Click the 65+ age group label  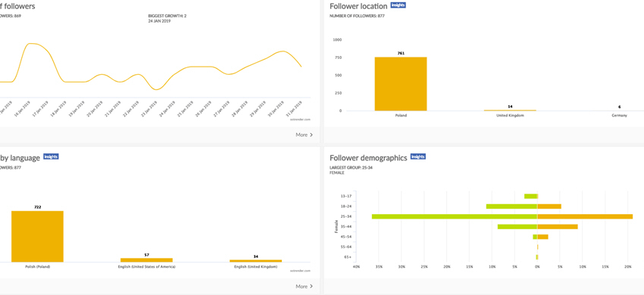pyautogui.click(x=348, y=257)
